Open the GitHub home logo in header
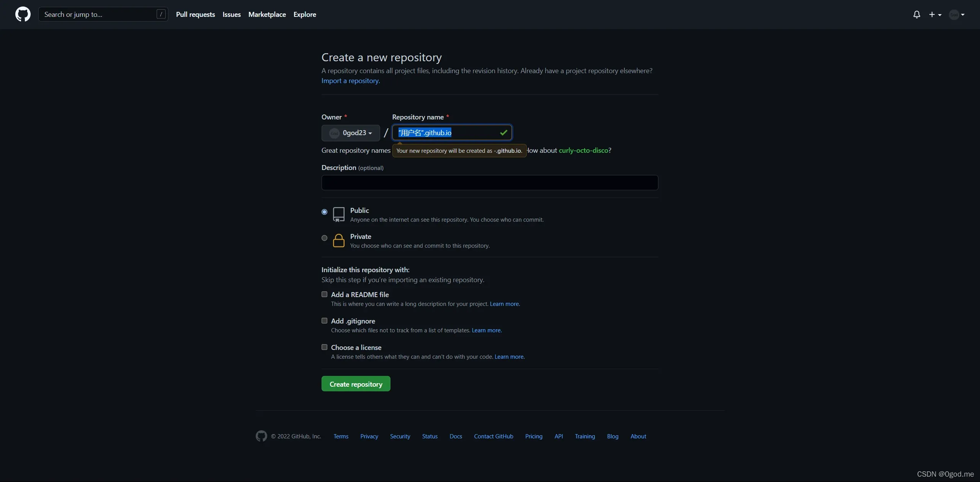The width and height of the screenshot is (980, 482). coord(23,14)
